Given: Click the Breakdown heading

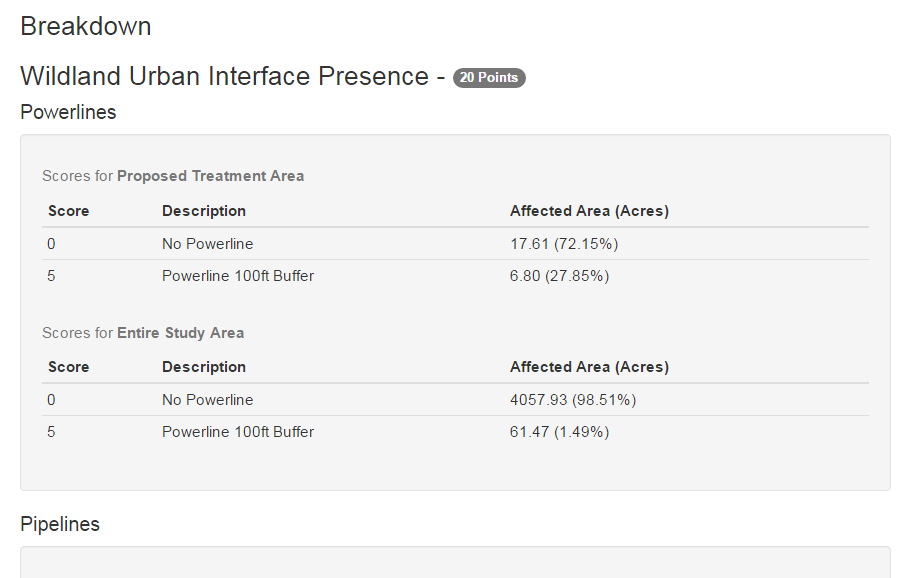Looking at the screenshot, I should tap(86, 27).
